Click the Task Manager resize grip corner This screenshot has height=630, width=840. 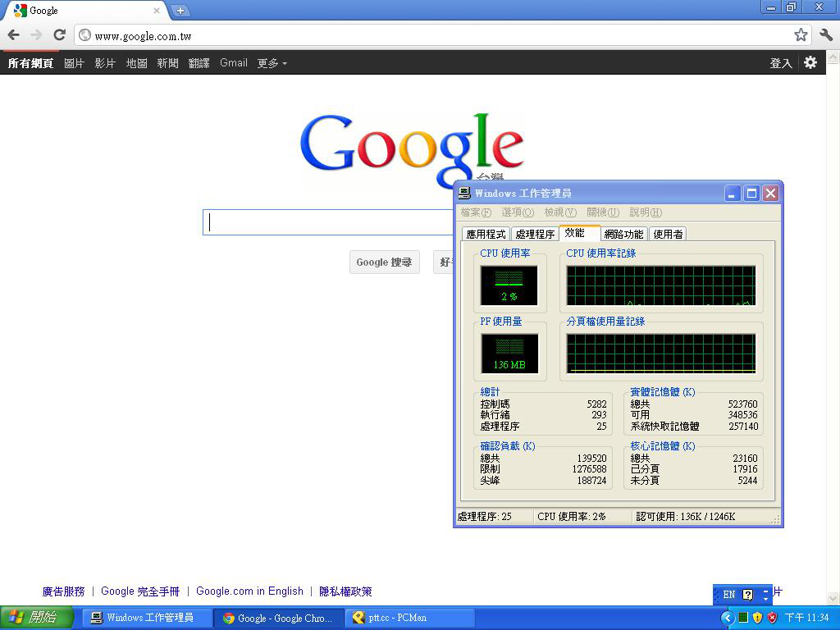[x=775, y=519]
